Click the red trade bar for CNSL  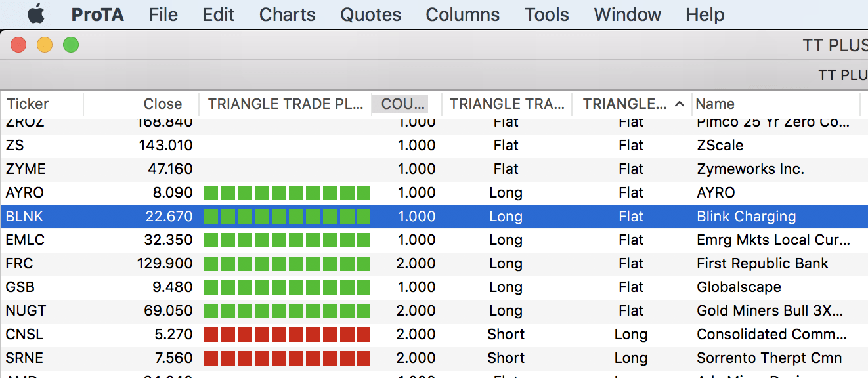(286, 335)
